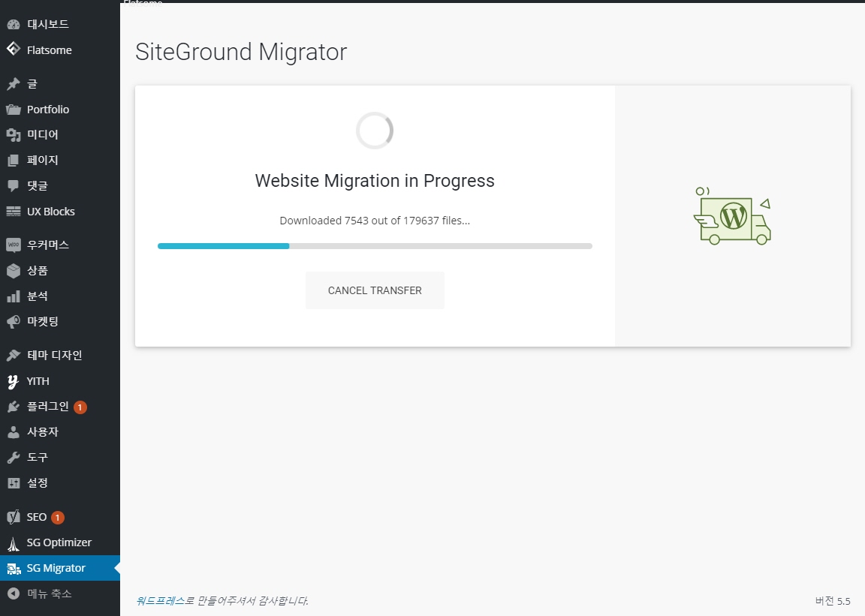Open the 설정 menu label
Screen dimensions: 865x616
[38, 482]
